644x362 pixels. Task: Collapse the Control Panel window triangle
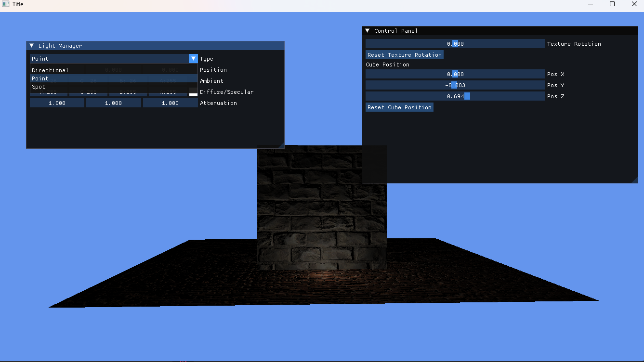[368, 31]
